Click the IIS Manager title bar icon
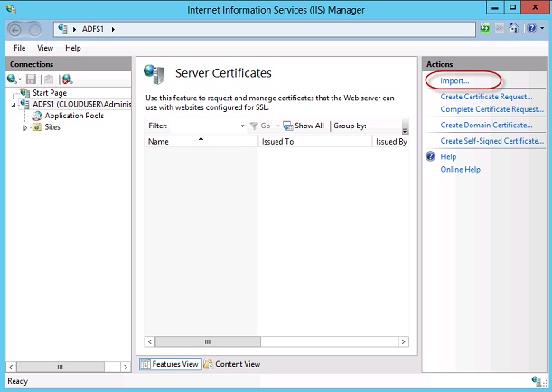The image size is (552, 392). click(11, 9)
